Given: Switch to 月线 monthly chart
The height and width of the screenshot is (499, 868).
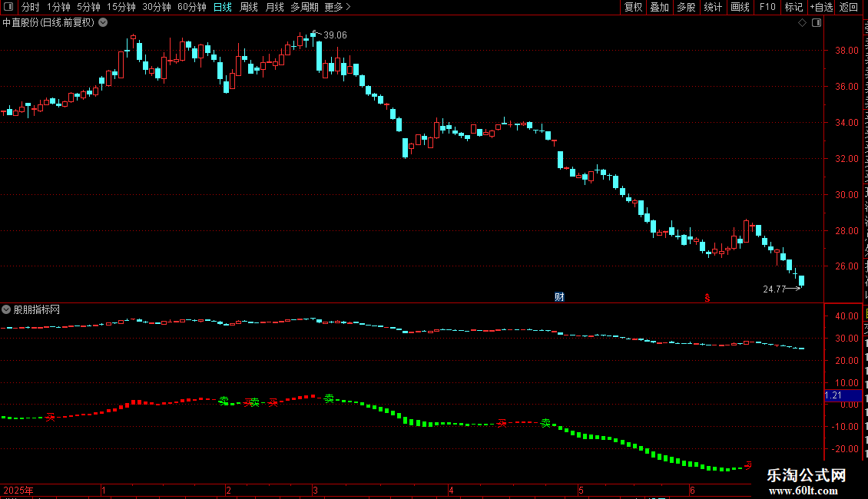Looking at the screenshot, I should (274, 7).
